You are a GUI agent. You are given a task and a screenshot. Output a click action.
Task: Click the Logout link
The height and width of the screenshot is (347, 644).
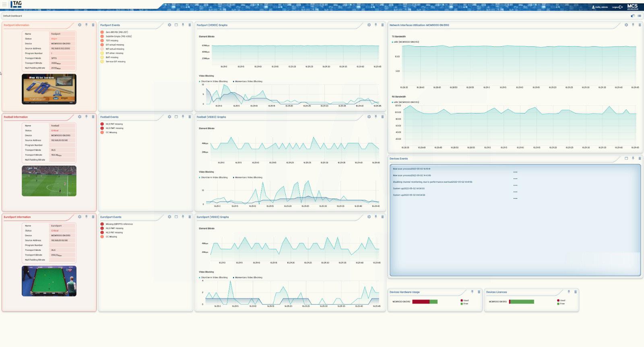click(617, 7)
